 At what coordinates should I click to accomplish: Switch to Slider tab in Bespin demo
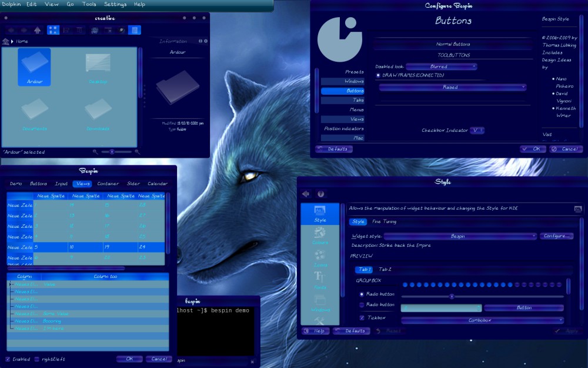133,184
